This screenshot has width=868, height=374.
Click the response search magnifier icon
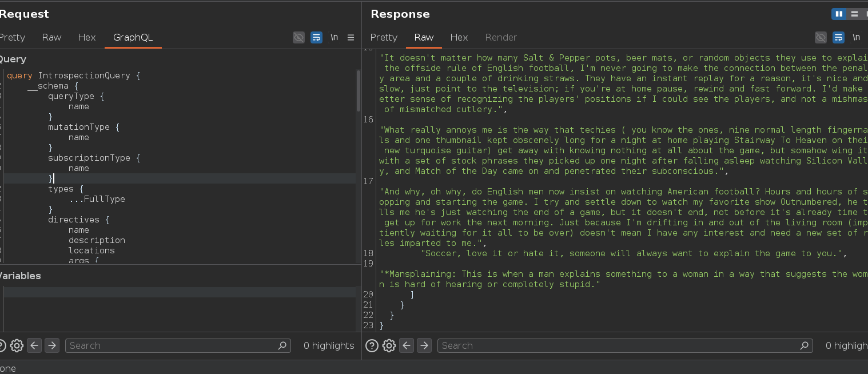tap(805, 345)
